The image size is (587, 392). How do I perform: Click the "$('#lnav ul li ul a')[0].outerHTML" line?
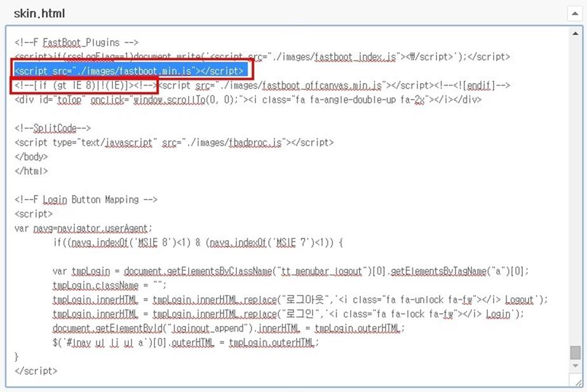point(186,342)
